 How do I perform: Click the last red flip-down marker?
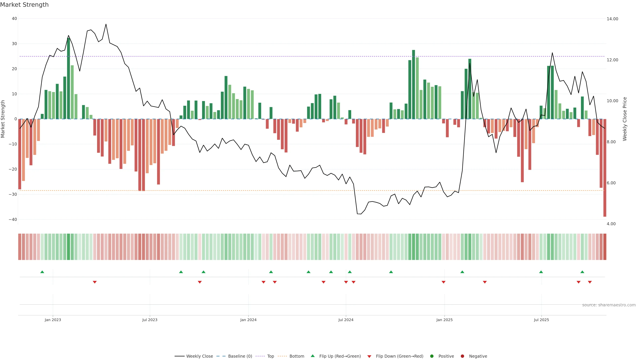tap(590, 282)
